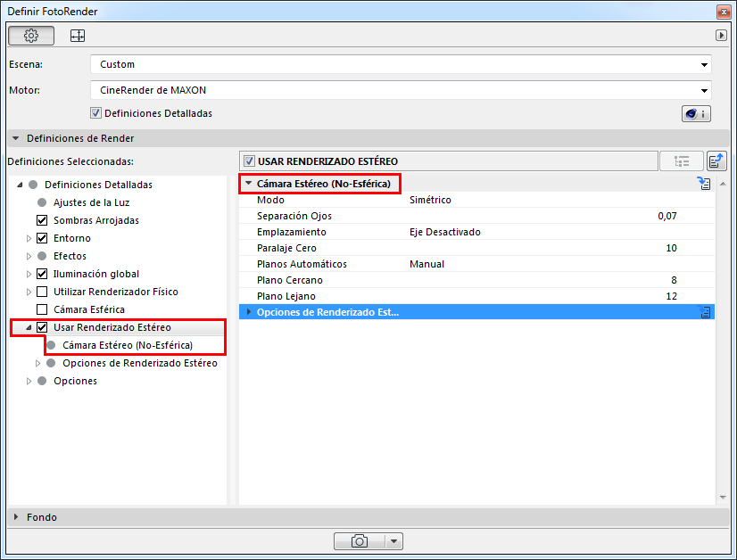Viewport: 737px width, 560px height.
Task: Uncheck the Entorno checkbox
Action: tap(42, 238)
